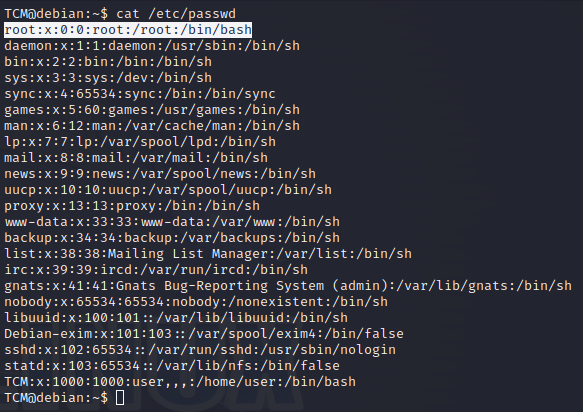
Task: Click the highlighted root:x:0:0 line
Action: coord(128,30)
